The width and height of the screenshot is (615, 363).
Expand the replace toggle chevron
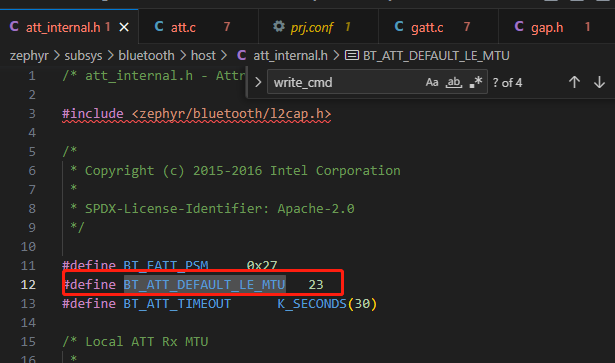258,82
